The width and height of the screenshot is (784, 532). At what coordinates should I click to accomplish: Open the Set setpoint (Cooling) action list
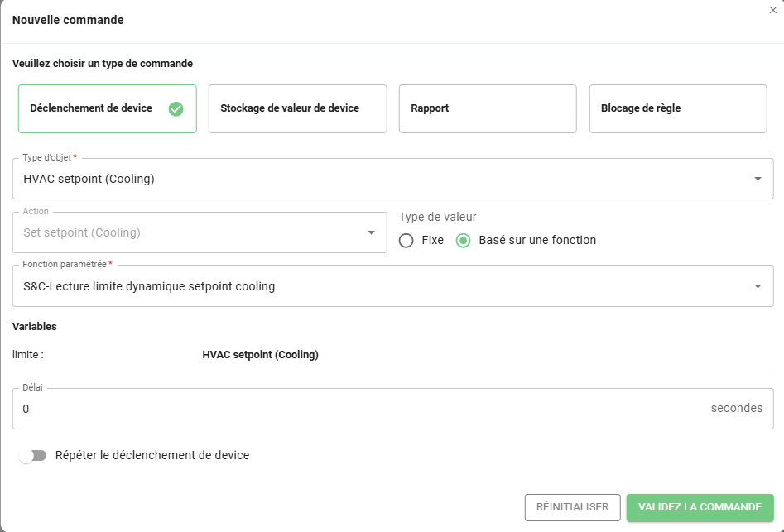[x=190, y=232]
